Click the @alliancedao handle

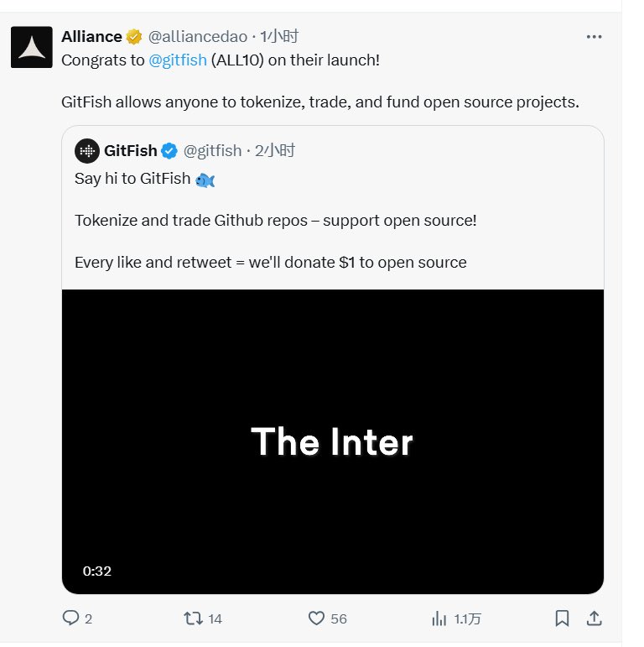tap(198, 37)
